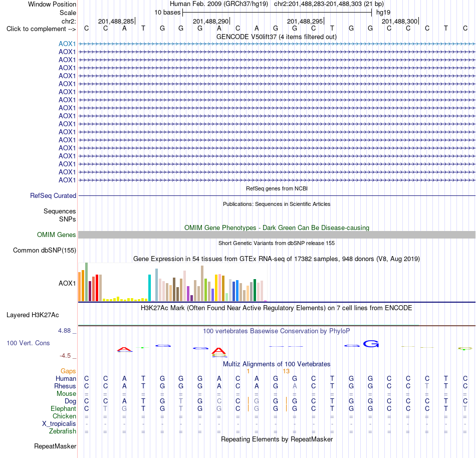Open the 'OMIM Gene Phenotypes' green title

277,228
